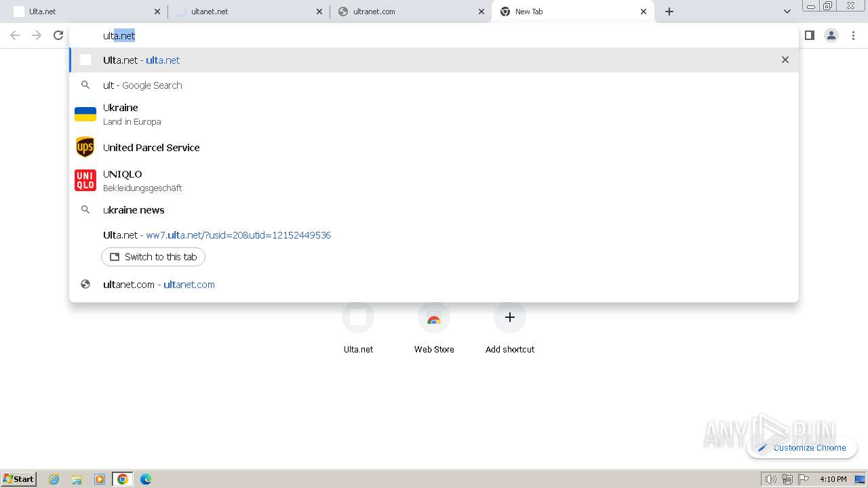Click the network tray icon
The width and height of the screenshot is (868, 488).
tap(787, 479)
